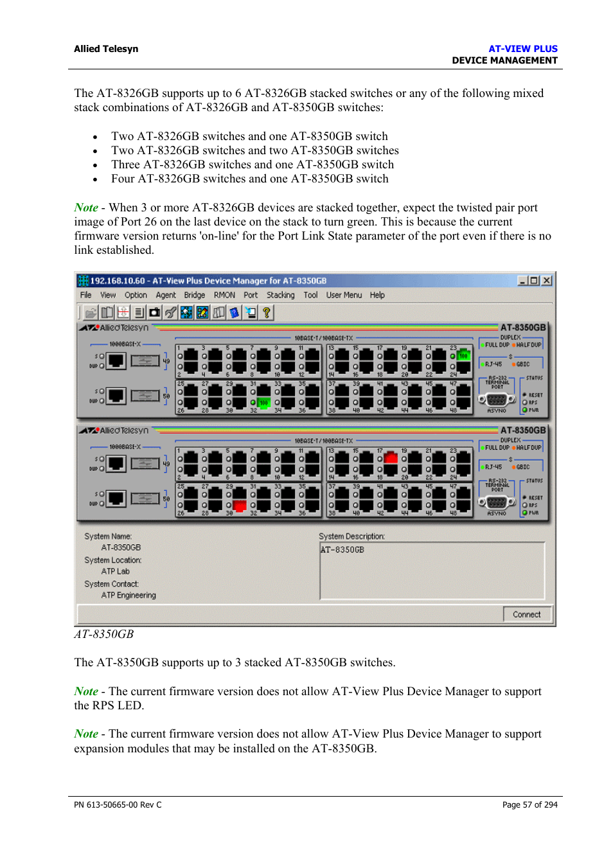Viewport: 613px width, 868px height.
Task: Click the list page toolbar icon
Action: 139,313
